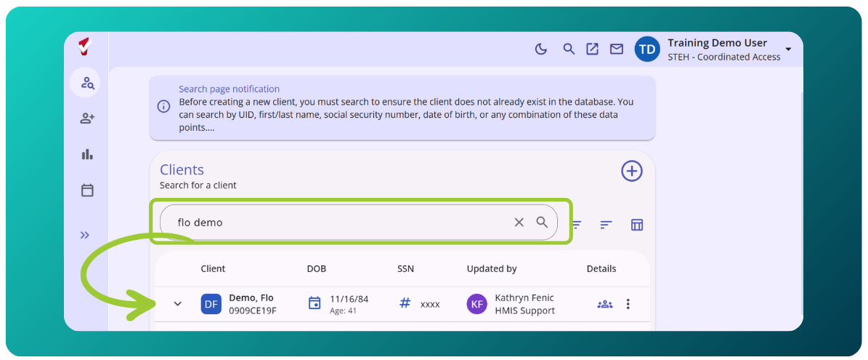The width and height of the screenshot is (868, 360).
Task: Toggle dark mode with the moon icon
Action: pos(541,49)
